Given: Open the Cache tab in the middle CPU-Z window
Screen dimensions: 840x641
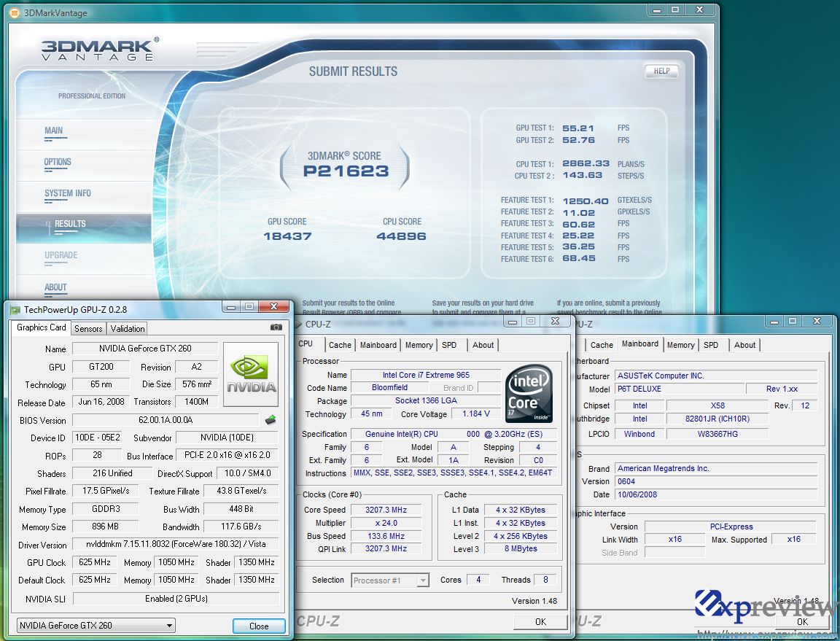Looking at the screenshot, I should point(341,345).
